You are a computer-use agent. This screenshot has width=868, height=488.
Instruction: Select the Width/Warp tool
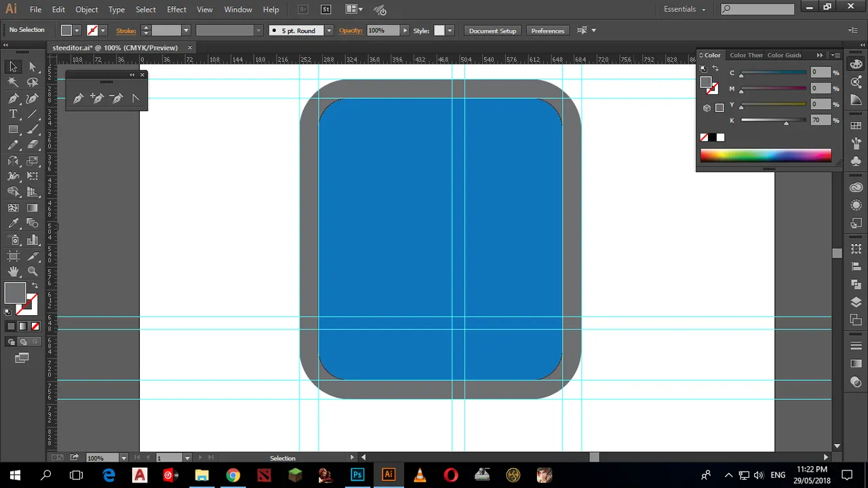13,176
